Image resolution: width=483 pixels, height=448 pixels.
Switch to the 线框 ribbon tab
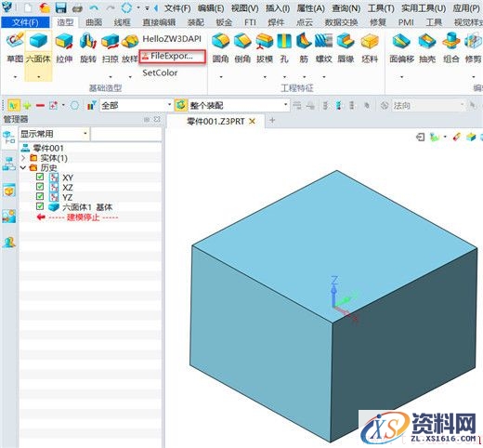pyautogui.click(x=122, y=22)
